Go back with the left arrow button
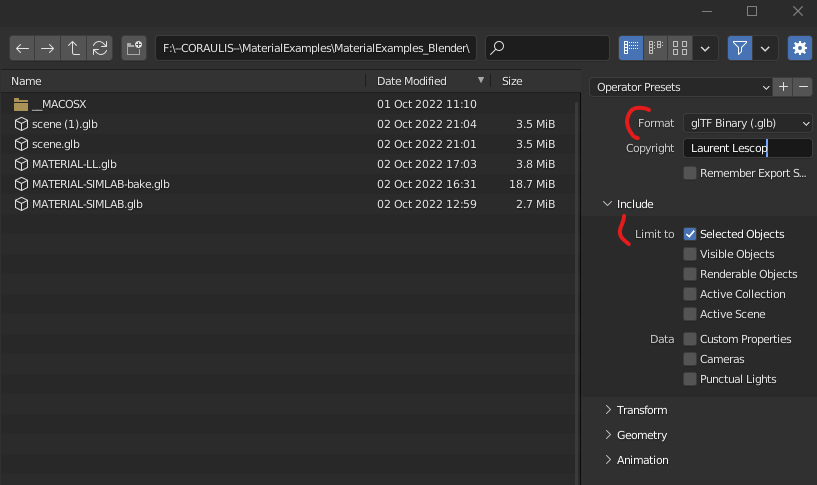This screenshot has height=485, width=817. 22,48
